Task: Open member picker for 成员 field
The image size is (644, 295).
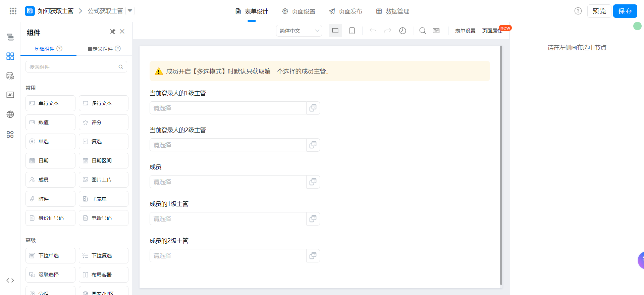Action: 313,182
